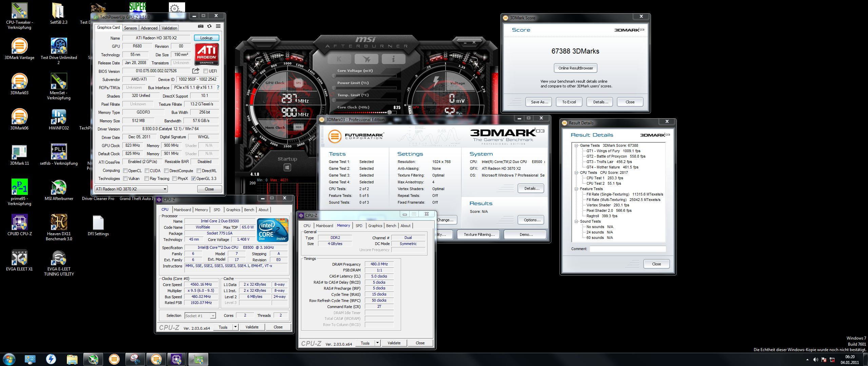This screenshot has height=366, width=868.
Task: Click Save As button in Score window
Action: 539,102
